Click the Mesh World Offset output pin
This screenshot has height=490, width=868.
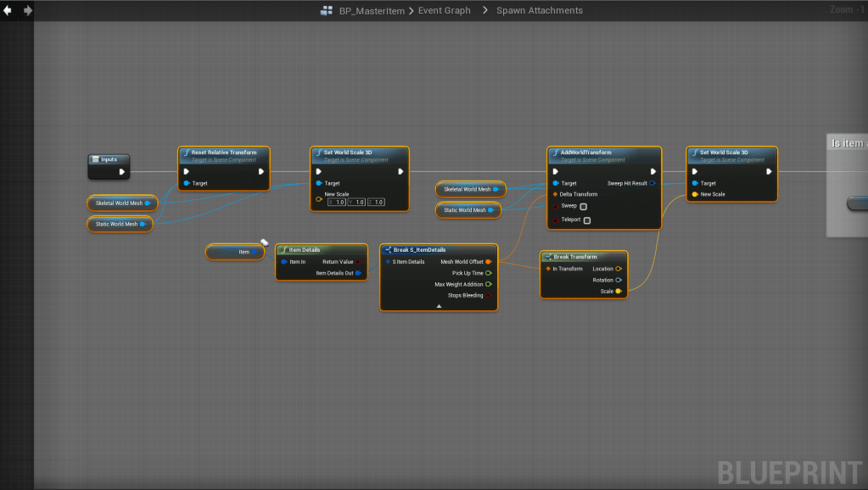tap(489, 262)
